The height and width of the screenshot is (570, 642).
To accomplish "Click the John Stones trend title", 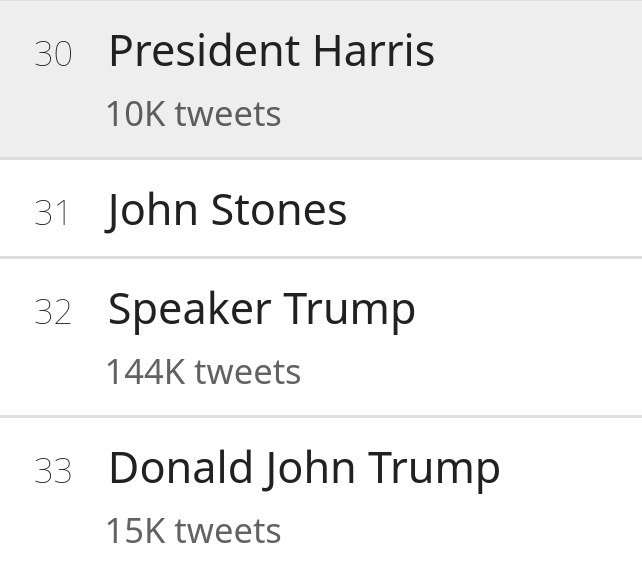I will 227,210.
